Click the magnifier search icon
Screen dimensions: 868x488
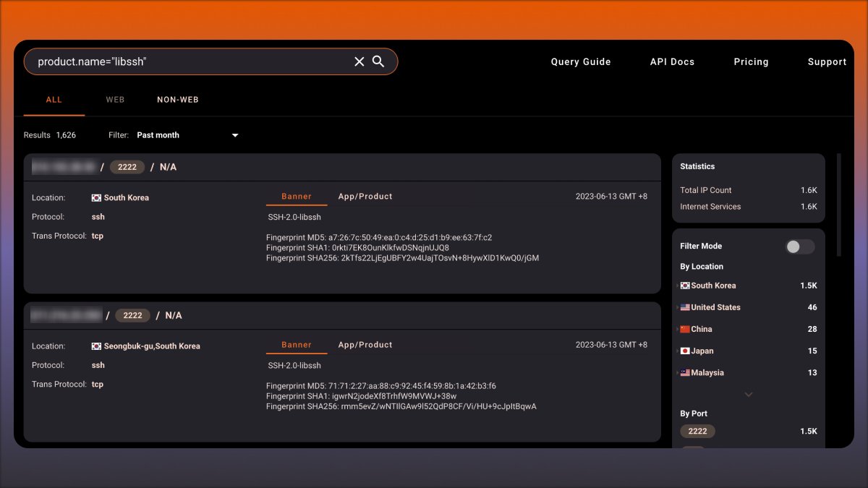[x=378, y=61]
